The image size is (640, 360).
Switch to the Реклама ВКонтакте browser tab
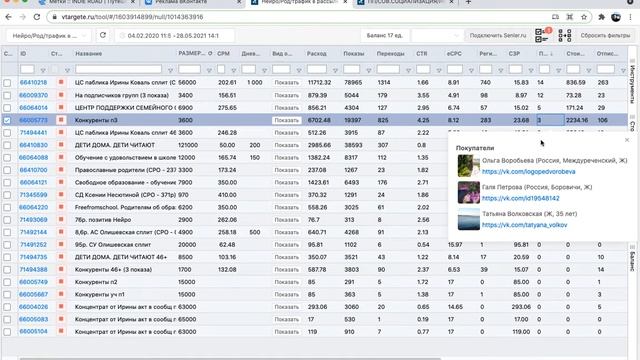192,2
